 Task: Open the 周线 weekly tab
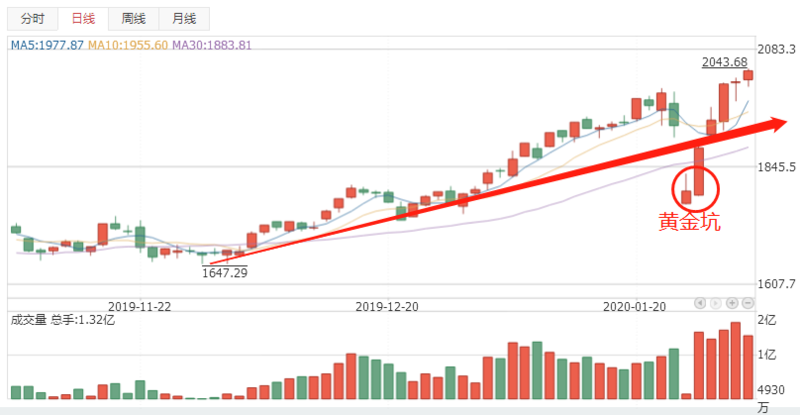coord(133,19)
